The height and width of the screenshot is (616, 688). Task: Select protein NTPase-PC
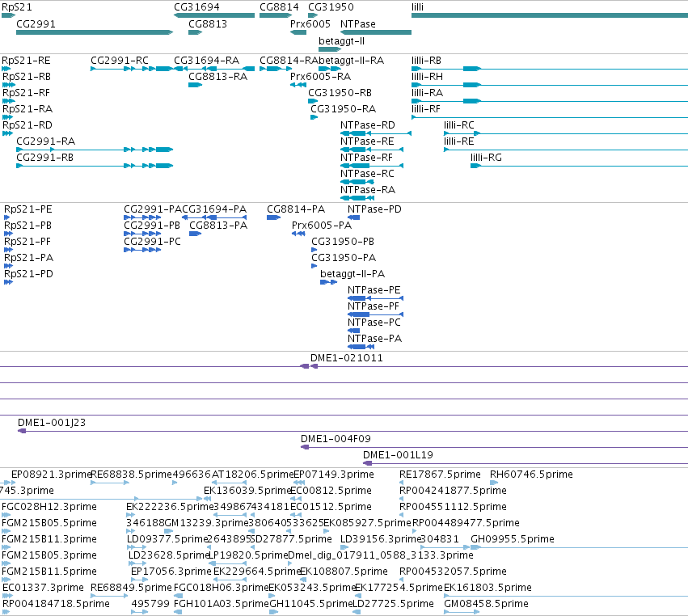pyautogui.click(x=374, y=323)
